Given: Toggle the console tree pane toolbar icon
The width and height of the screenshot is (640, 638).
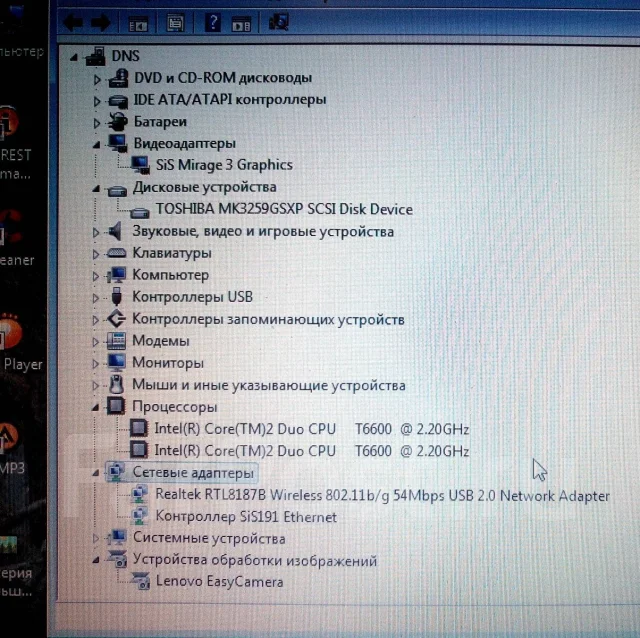Looking at the screenshot, I should point(138,26).
